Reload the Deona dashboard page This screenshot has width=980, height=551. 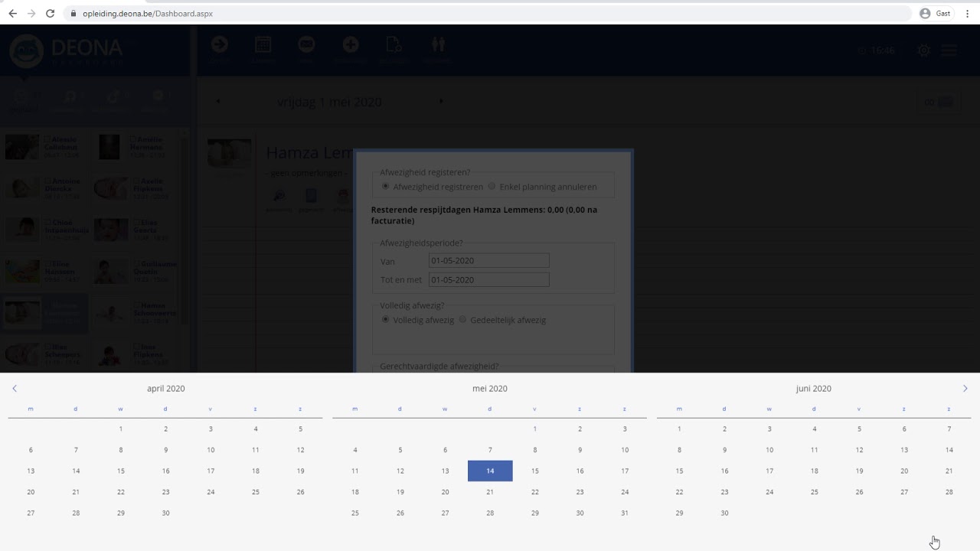(51, 13)
